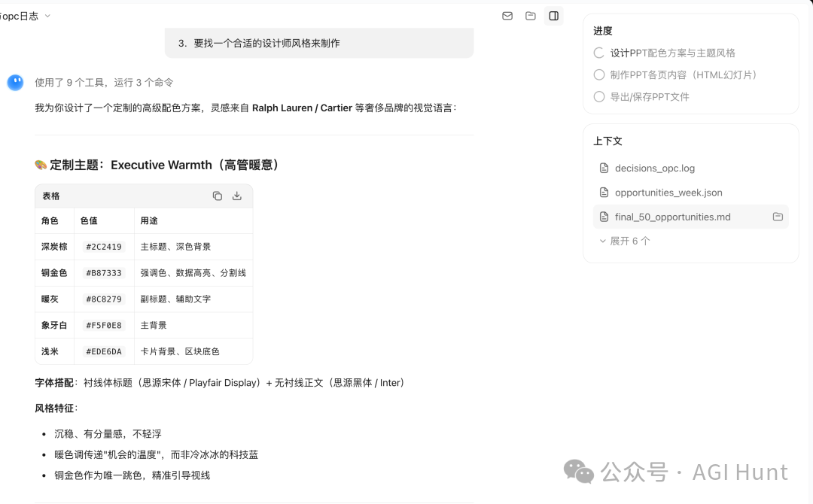Expand the 使用了 9 个工具 summary
813x504 pixels.
coord(104,82)
